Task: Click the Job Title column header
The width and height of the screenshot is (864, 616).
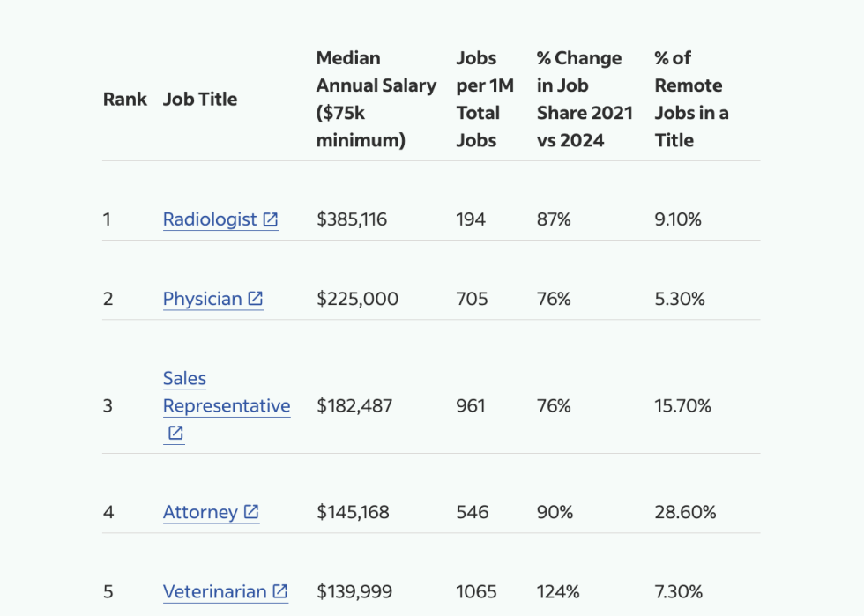Action: [200, 99]
